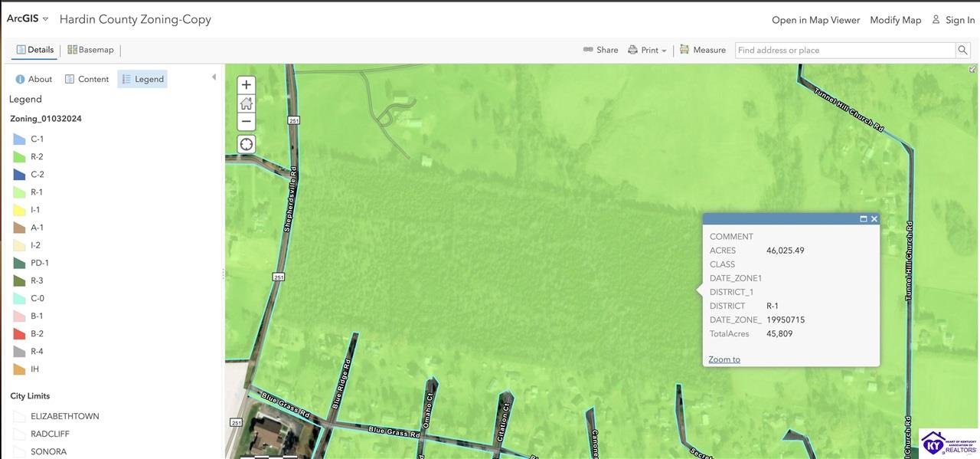This screenshot has width=980, height=459.
Task: Click the RADCLIFF city limits swatch
Action: click(x=20, y=434)
